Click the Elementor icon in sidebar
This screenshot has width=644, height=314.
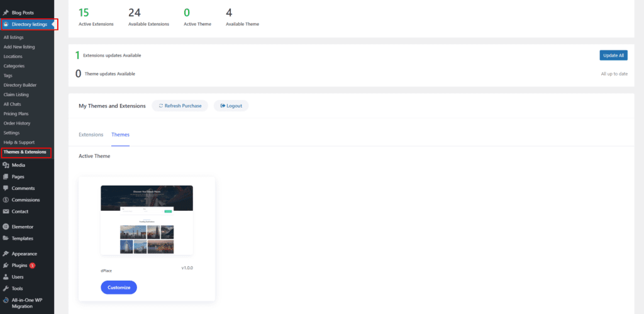(x=6, y=227)
